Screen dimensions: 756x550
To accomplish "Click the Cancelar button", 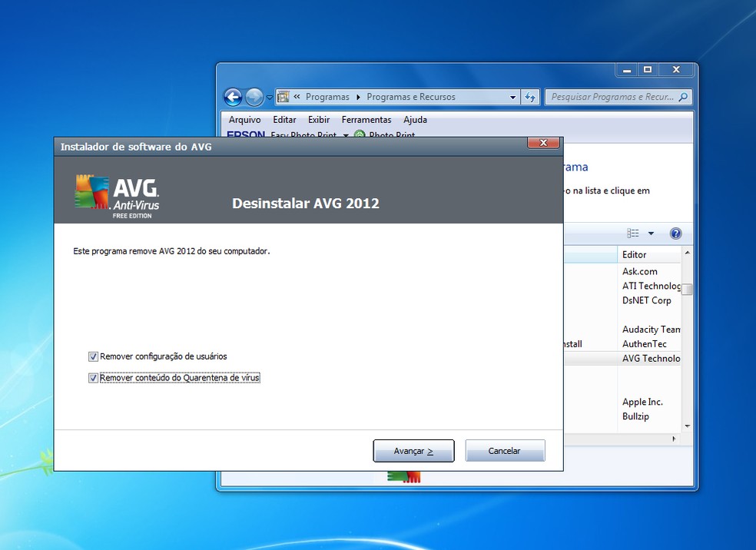I will (x=505, y=451).
